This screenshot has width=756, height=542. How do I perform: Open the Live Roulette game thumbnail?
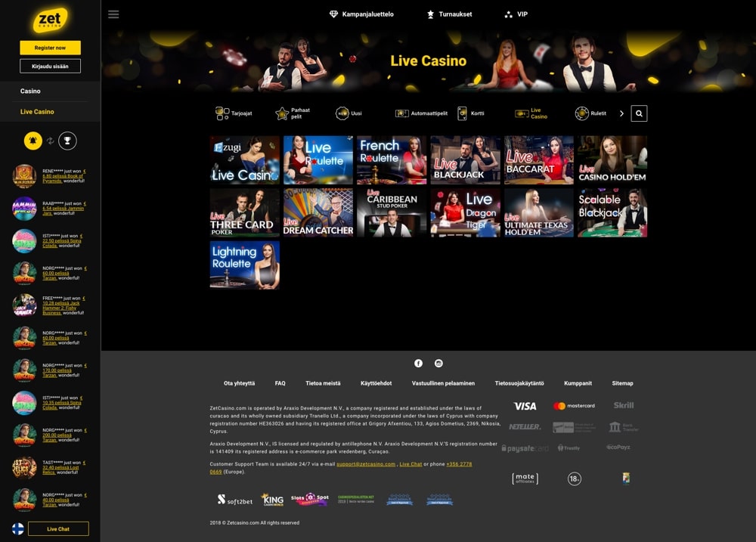click(x=318, y=160)
